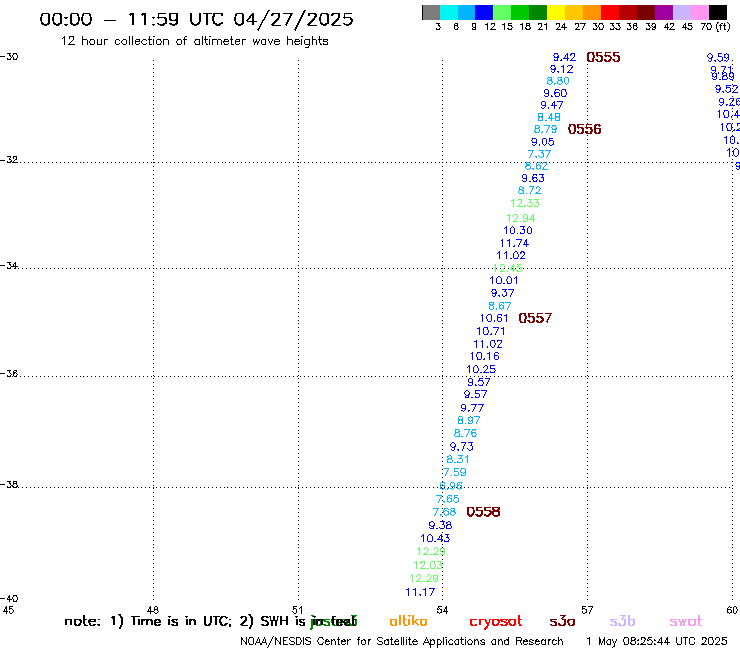Click the 10.16 wave height value

point(485,356)
